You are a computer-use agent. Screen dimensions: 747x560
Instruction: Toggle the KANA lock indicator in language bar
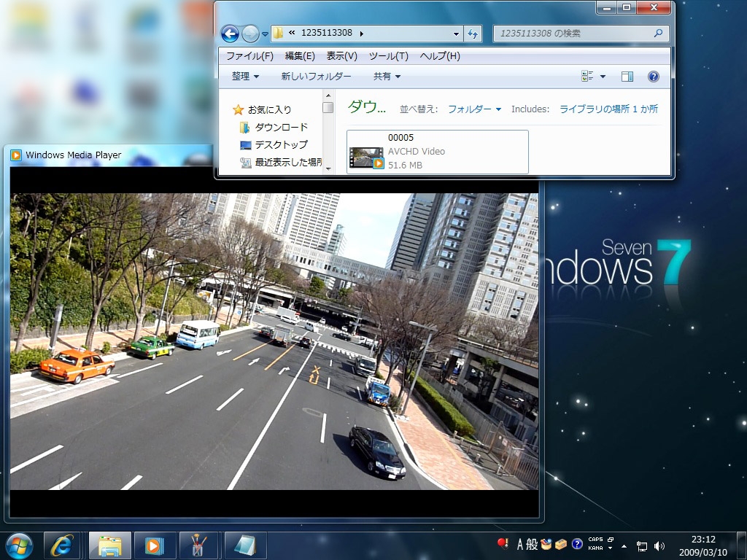[x=595, y=548]
